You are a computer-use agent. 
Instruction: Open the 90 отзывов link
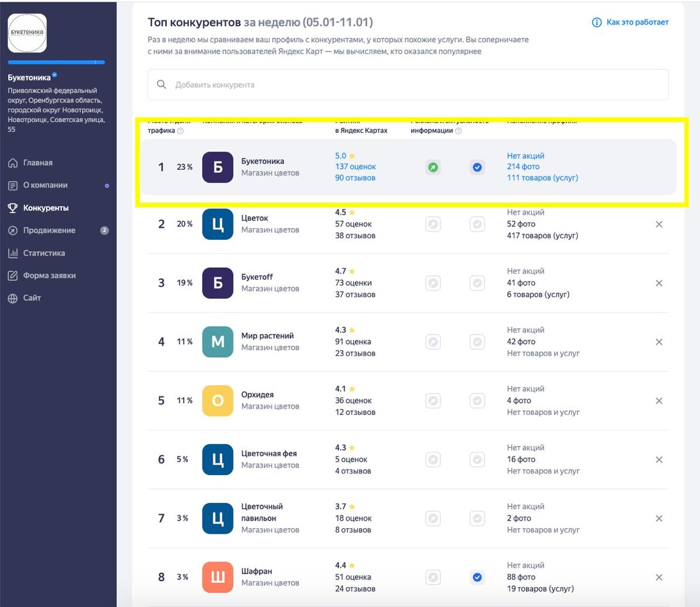click(x=355, y=178)
